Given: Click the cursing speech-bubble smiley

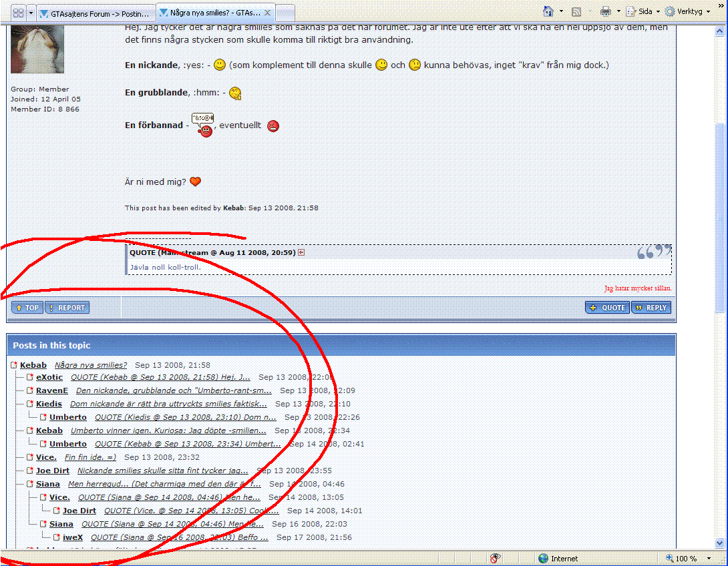Looking at the screenshot, I should point(203,124).
